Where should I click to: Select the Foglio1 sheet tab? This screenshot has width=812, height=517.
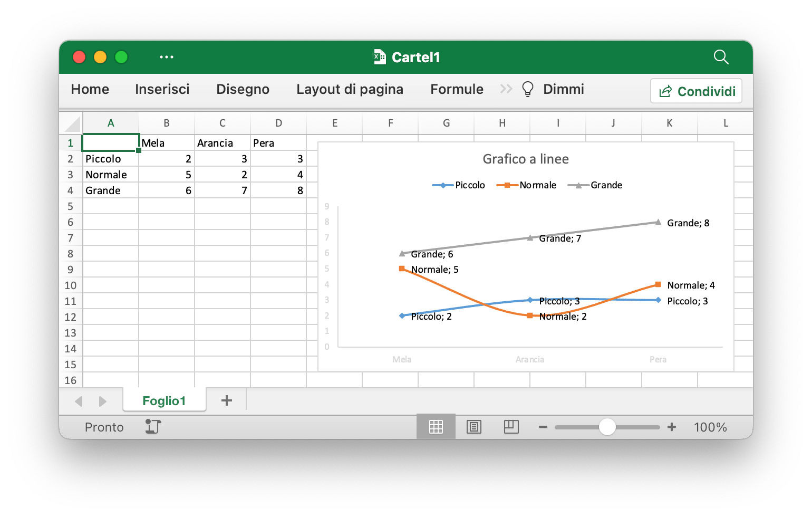point(165,400)
